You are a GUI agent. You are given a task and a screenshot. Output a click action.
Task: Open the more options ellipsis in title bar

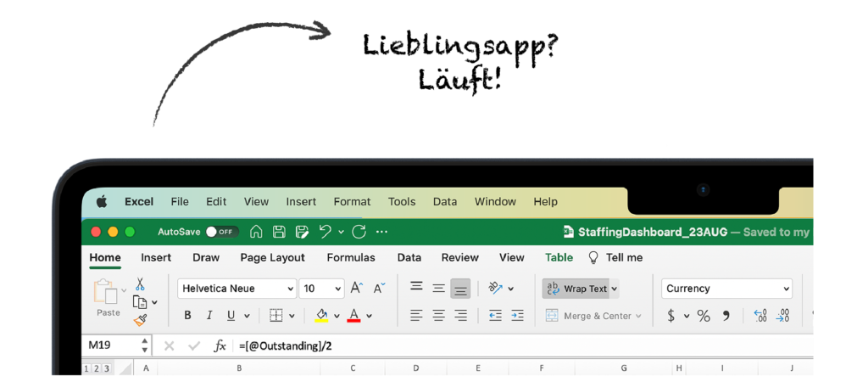(382, 232)
